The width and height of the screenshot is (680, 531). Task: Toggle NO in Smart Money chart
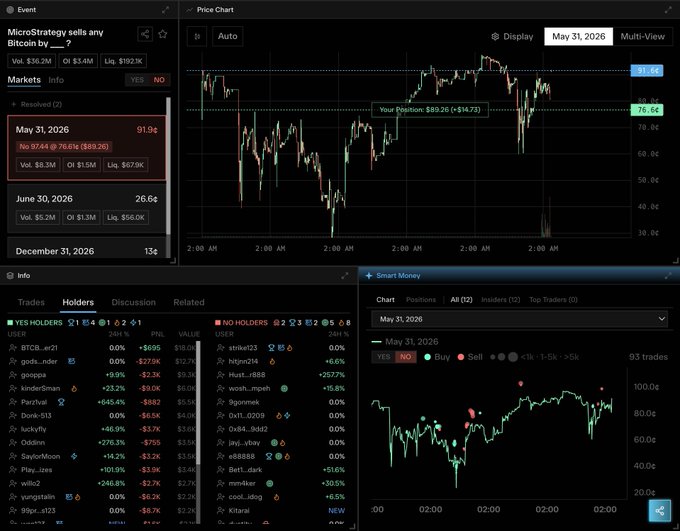click(x=405, y=357)
